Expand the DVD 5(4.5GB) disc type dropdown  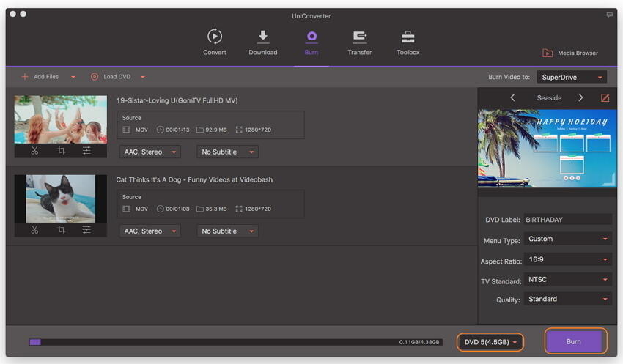[490, 342]
